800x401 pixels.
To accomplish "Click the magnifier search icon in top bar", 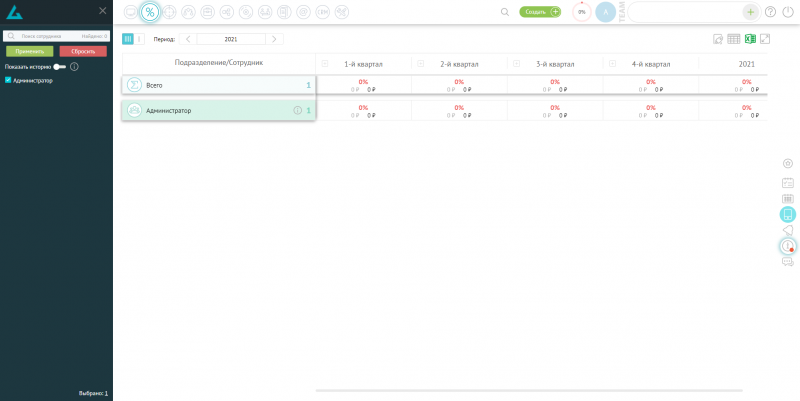I will pos(505,12).
